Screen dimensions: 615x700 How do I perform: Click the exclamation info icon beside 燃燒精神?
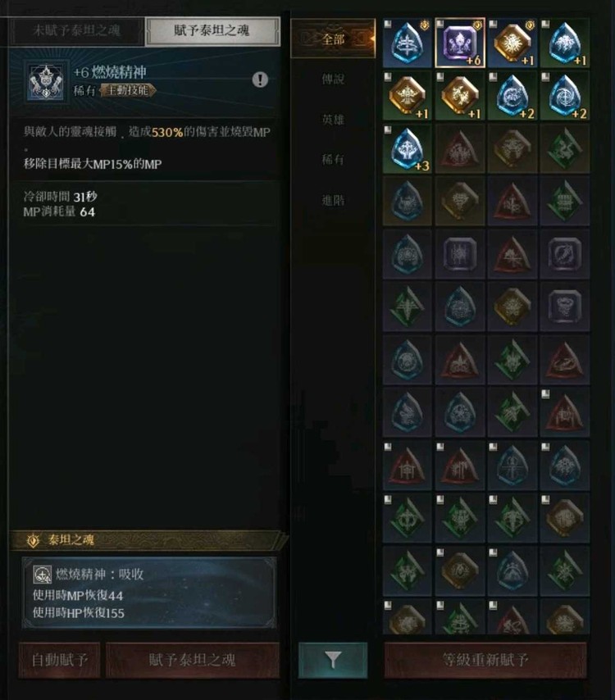point(260,80)
